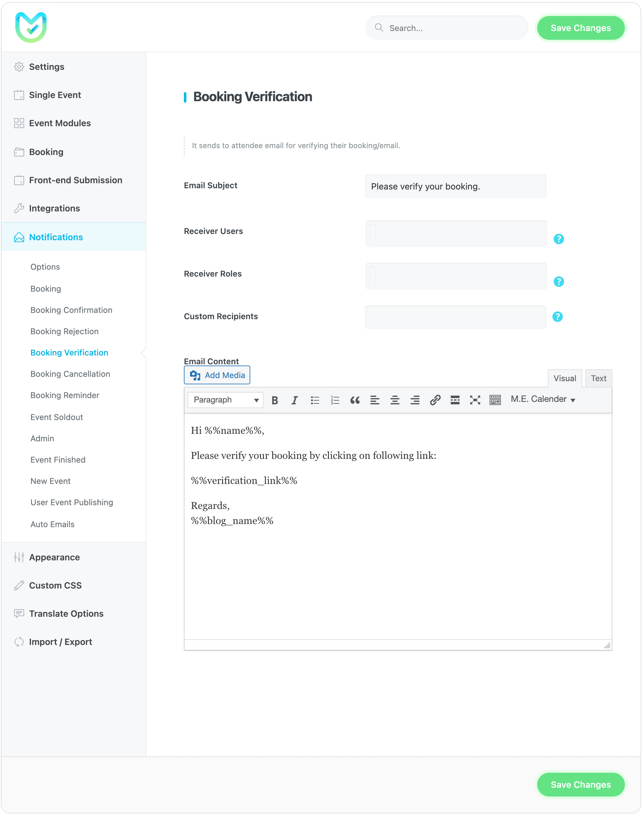Open Settings in the sidebar

(x=74, y=67)
